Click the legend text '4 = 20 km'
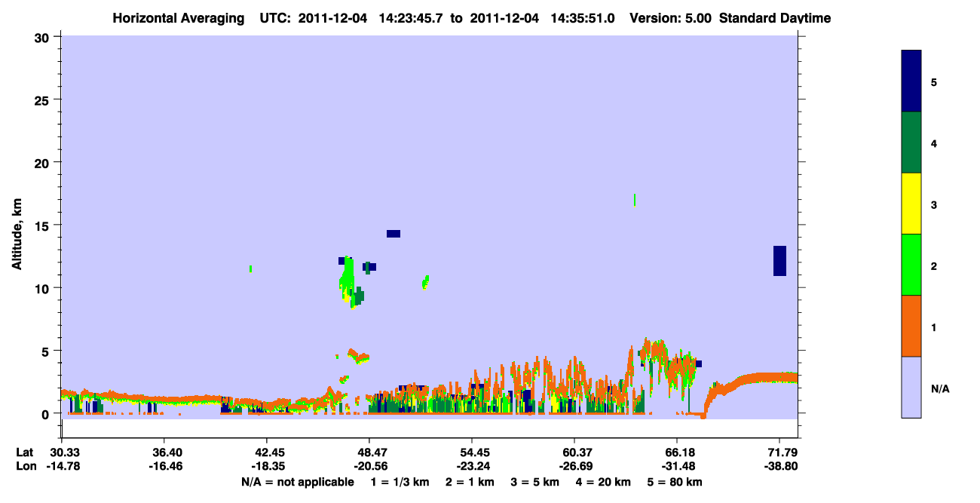This screenshot has height=503, width=980. [604, 482]
